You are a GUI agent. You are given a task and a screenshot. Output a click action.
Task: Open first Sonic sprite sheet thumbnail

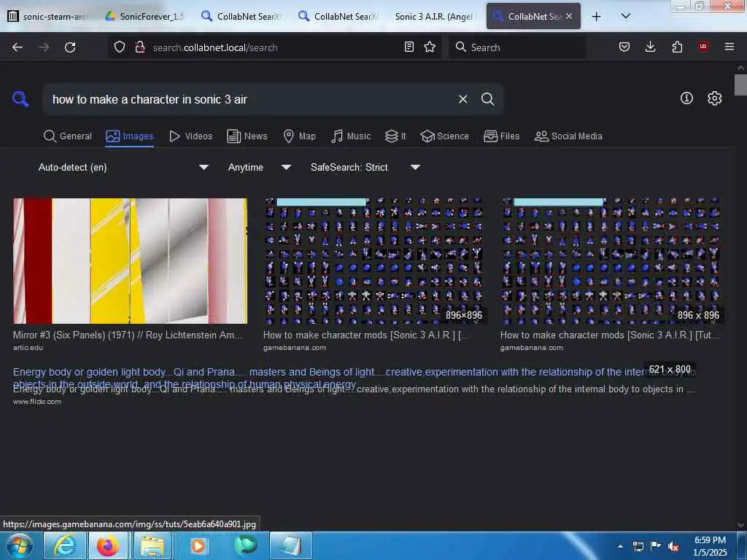374,261
